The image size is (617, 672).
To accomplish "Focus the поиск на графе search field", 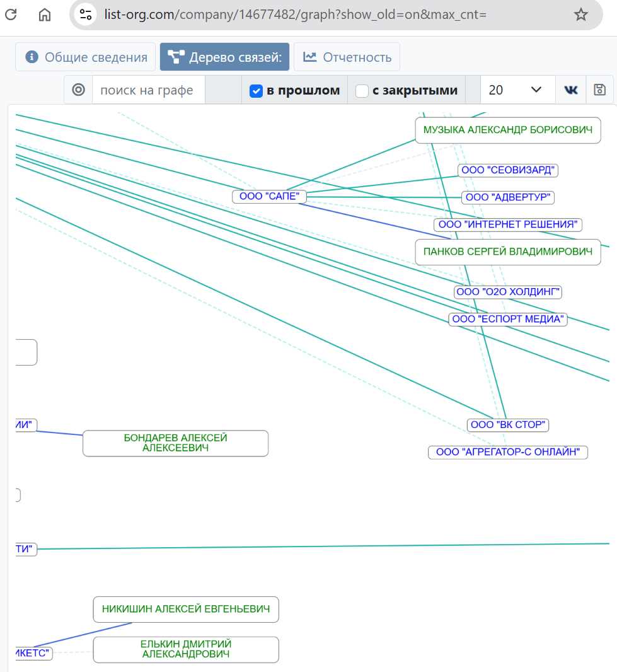I will click(x=148, y=90).
